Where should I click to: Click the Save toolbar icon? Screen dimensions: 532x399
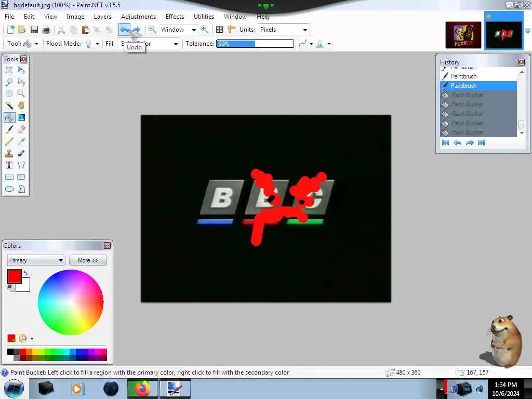point(34,30)
